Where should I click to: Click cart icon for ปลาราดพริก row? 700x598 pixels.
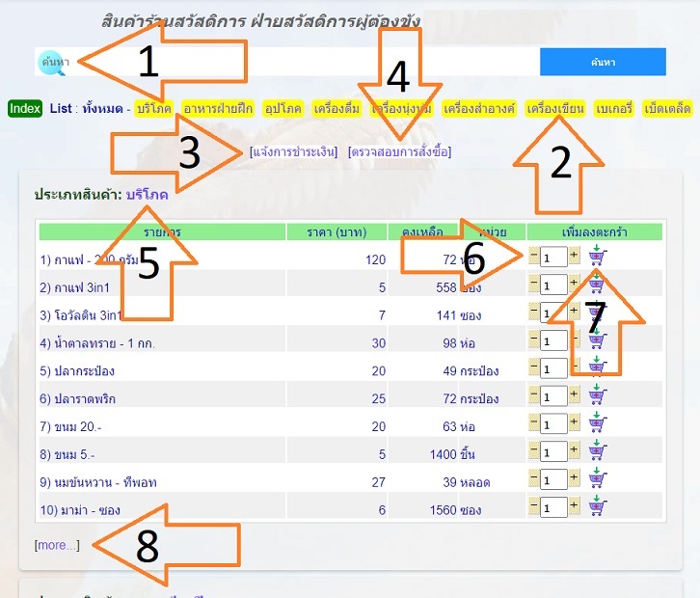click(597, 396)
